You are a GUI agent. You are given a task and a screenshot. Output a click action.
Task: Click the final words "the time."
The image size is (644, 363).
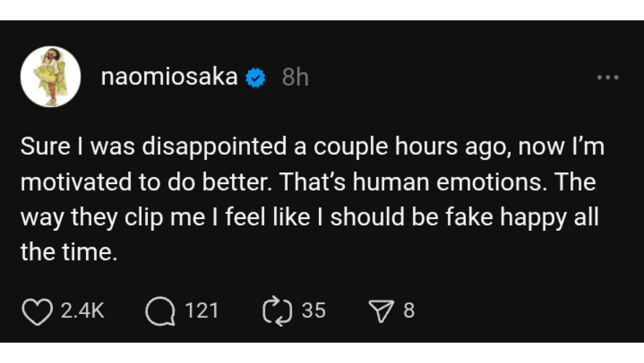click(69, 252)
